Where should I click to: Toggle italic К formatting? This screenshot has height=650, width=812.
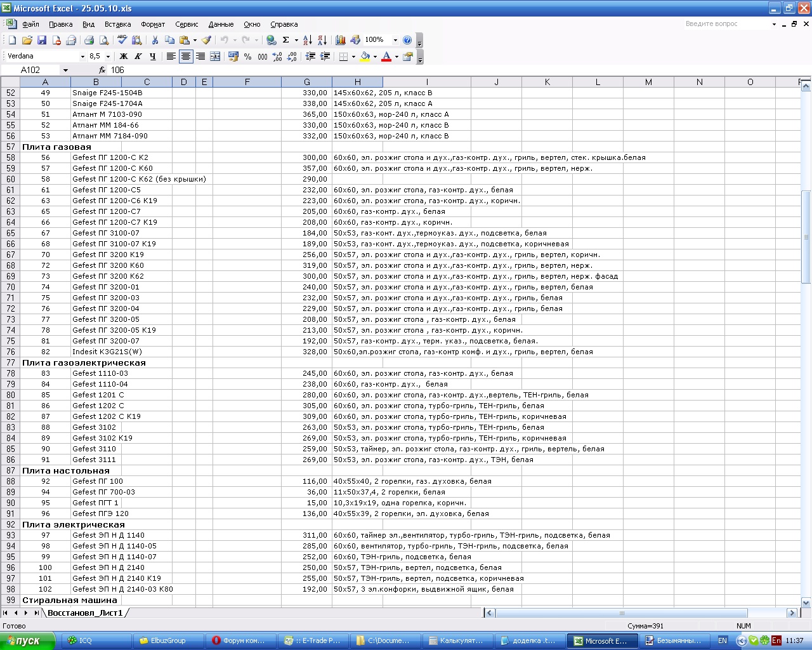[x=138, y=56]
